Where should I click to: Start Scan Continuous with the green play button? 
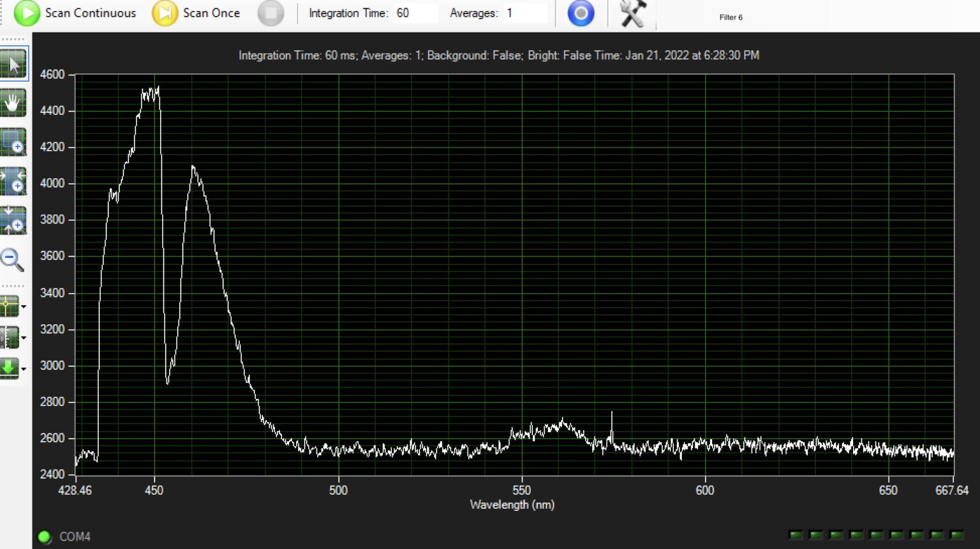27,13
